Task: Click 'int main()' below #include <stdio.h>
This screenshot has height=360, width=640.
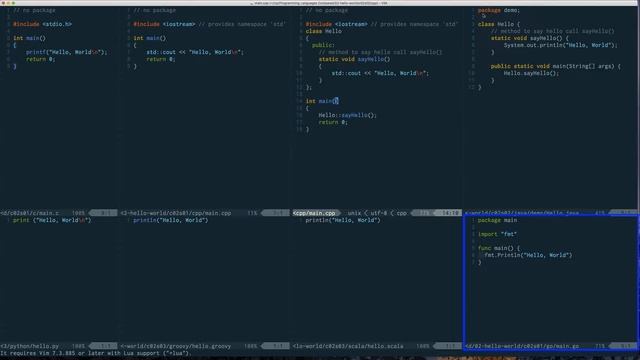Action: coord(29,38)
